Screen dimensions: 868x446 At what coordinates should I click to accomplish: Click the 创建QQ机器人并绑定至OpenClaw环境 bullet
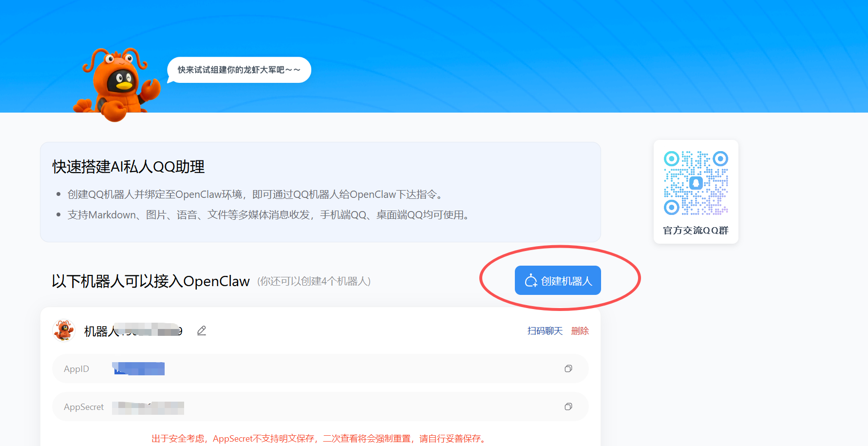(256, 194)
